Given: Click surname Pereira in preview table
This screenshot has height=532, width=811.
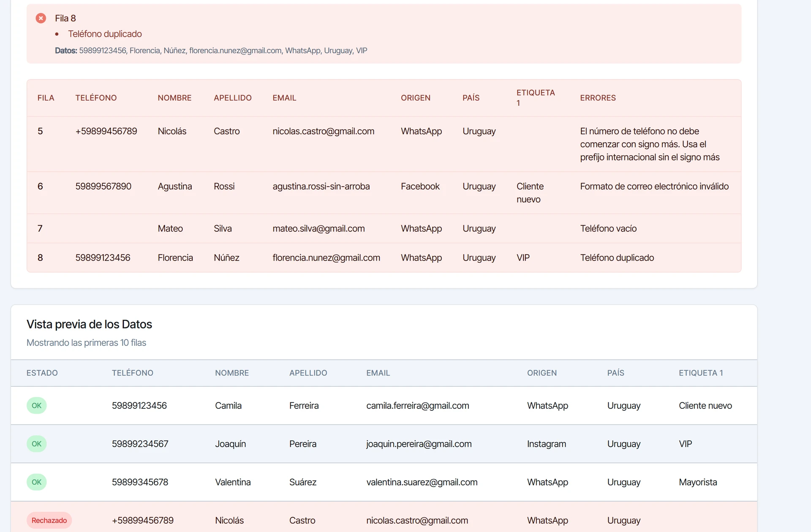Looking at the screenshot, I should pyautogui.click(x=302, y=444).
